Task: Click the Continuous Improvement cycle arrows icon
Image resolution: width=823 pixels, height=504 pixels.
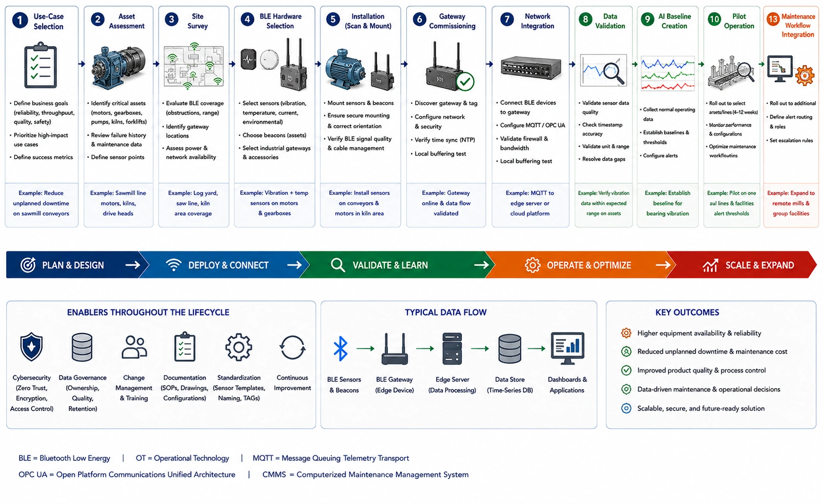Action: tap(292, 347)
